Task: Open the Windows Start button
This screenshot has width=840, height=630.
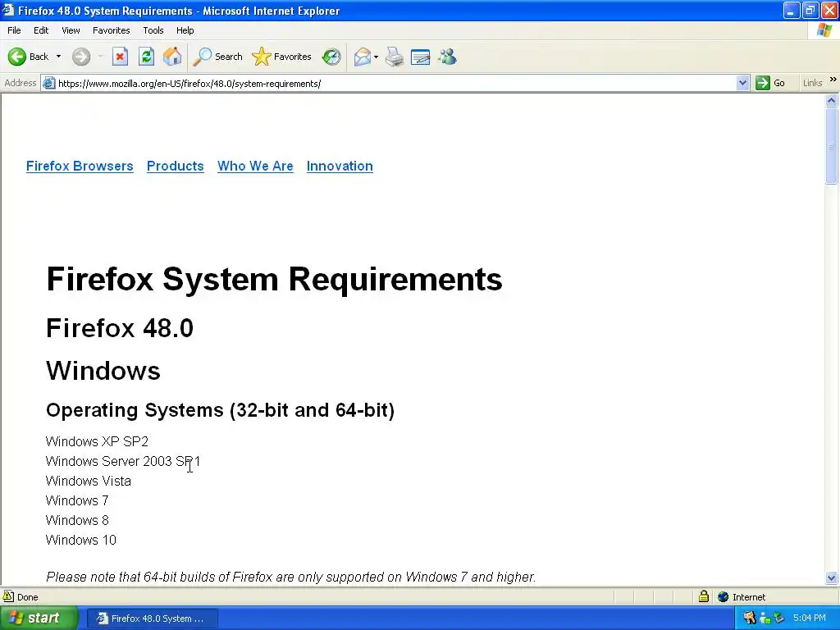Action: coord(39,619)
